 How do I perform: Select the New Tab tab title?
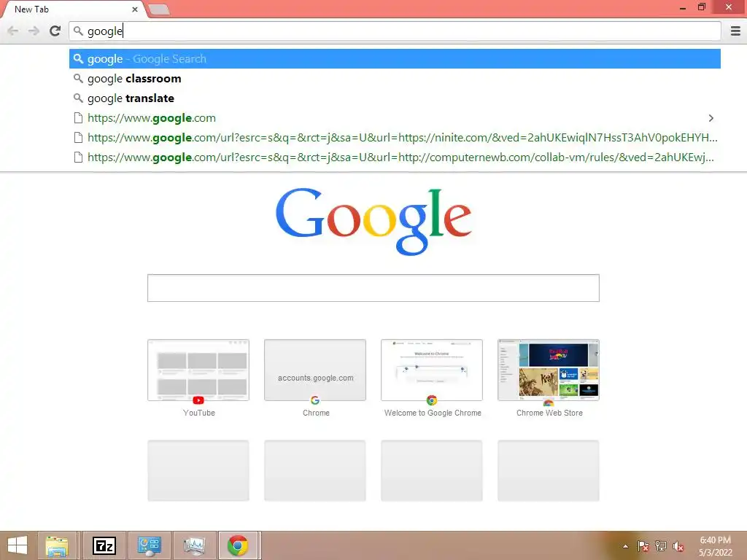tap(31, 9)
